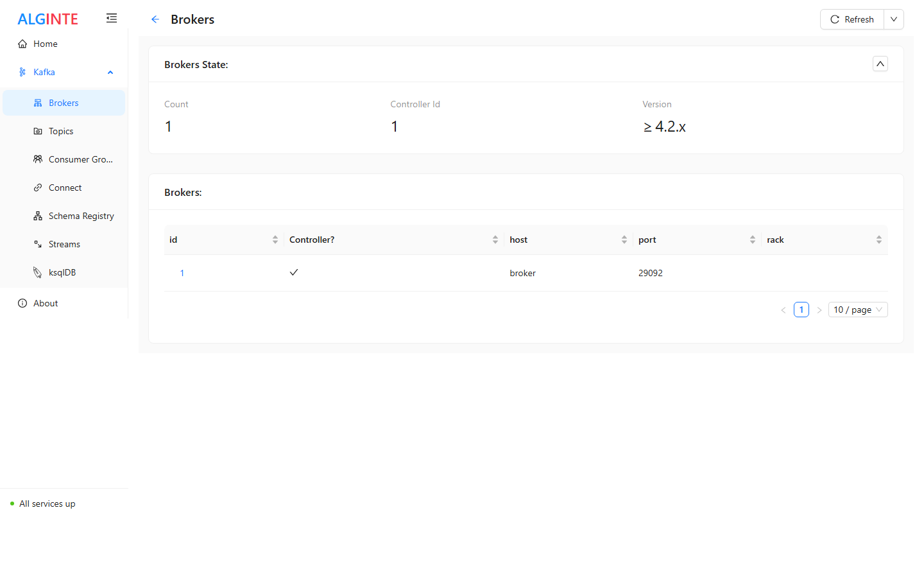Screen dimensions: 924x578
Task: Select page 1 in pagination
Action: point(801,310)
